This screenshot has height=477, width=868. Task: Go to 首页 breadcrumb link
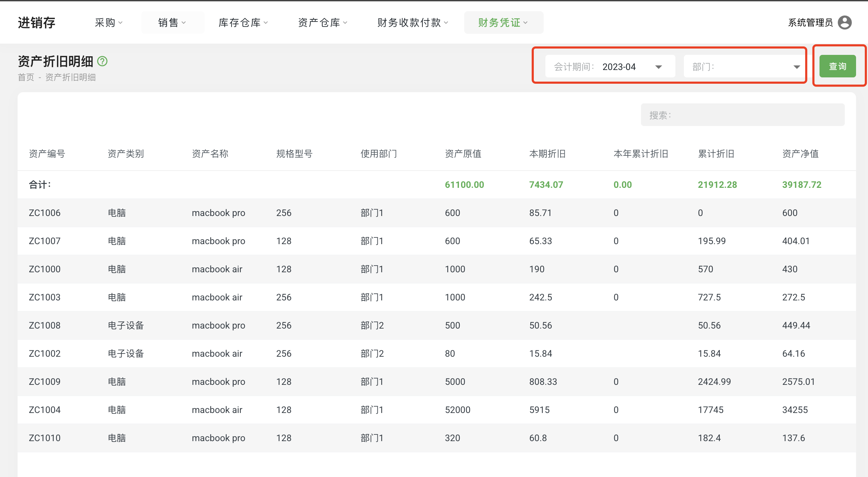[26, 77]
